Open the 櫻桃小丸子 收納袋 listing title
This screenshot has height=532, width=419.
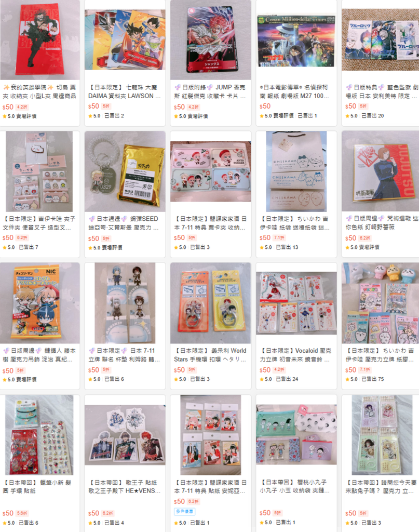(294, 486)
